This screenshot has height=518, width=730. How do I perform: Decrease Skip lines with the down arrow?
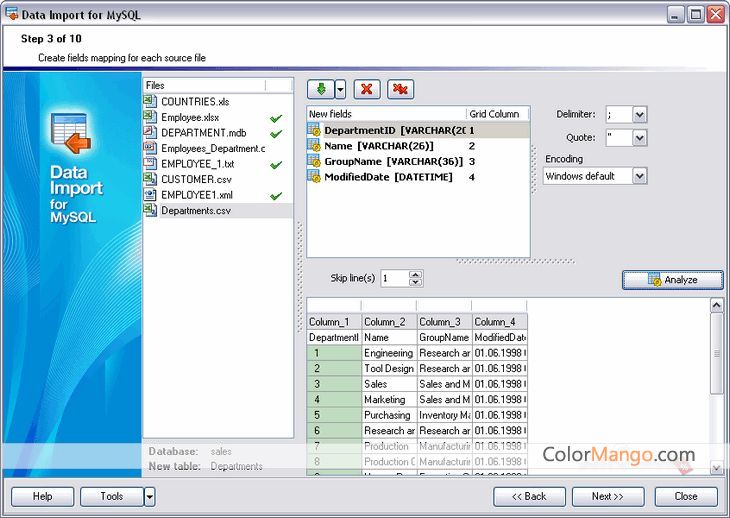(x=415, y=282)
